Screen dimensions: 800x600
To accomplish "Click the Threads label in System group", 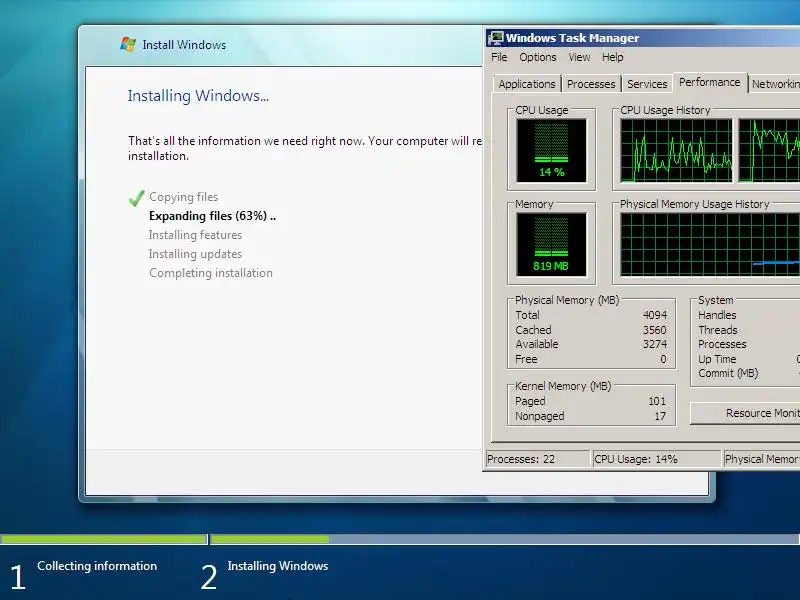I will click(718, 330).
